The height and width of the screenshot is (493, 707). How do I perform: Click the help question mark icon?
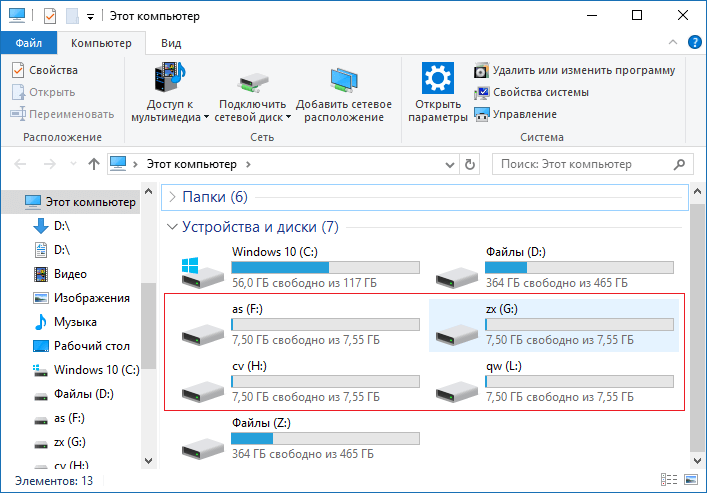pos(694,42)
